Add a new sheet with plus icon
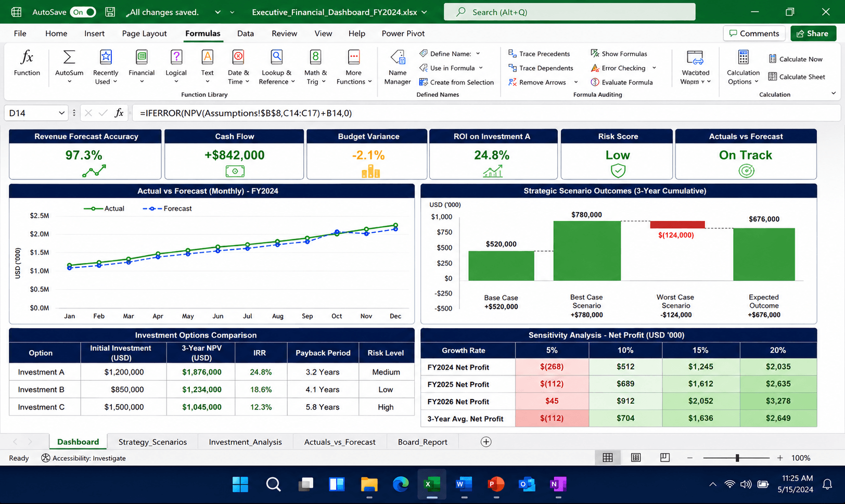This screenshot has height=504, width=845. coord(485,442)
